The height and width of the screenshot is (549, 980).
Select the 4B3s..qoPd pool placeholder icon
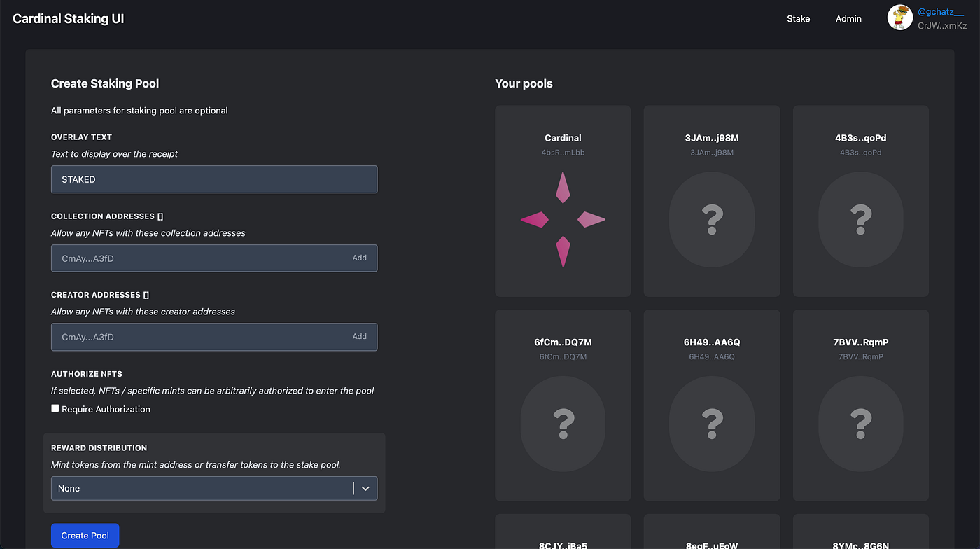pyautogui.click(x=860, y=219)
